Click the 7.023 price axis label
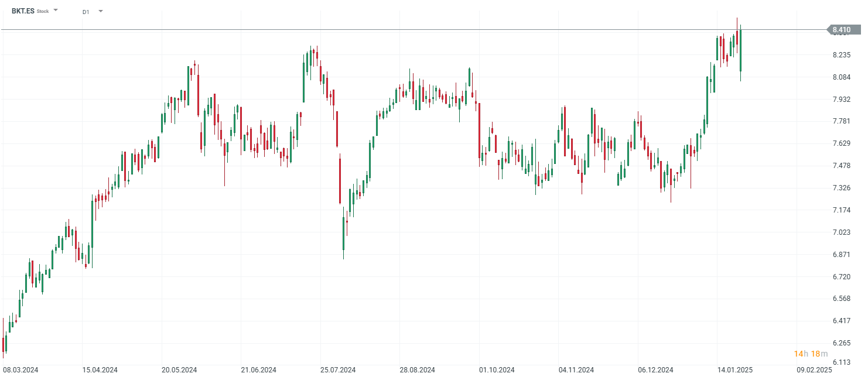The height and width of the screenshot is (380, 868). [841, 232]
